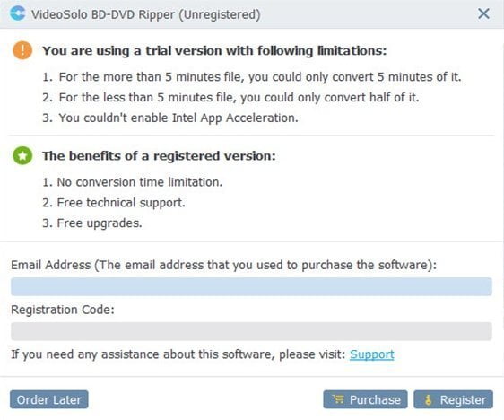The image size is (504, 420).
Task: Click the benefits of a registered version heading
Action: 159,156
